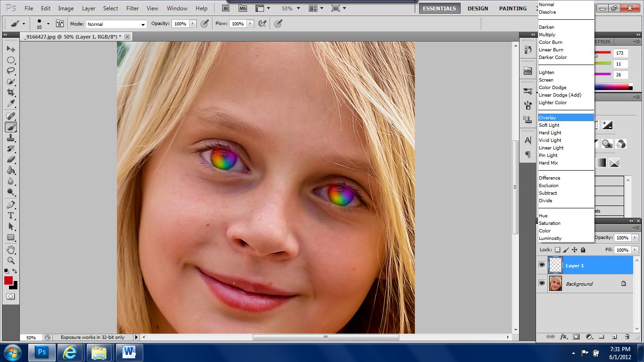Choose Overlay blend mode
The height and width of the screenshot is (362, 644).
(566, 117)
